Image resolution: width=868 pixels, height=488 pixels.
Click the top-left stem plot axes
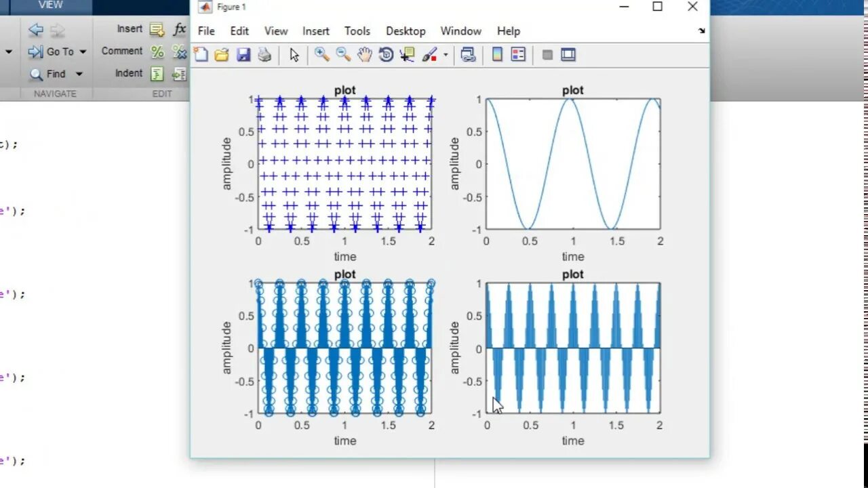[344, 164]
